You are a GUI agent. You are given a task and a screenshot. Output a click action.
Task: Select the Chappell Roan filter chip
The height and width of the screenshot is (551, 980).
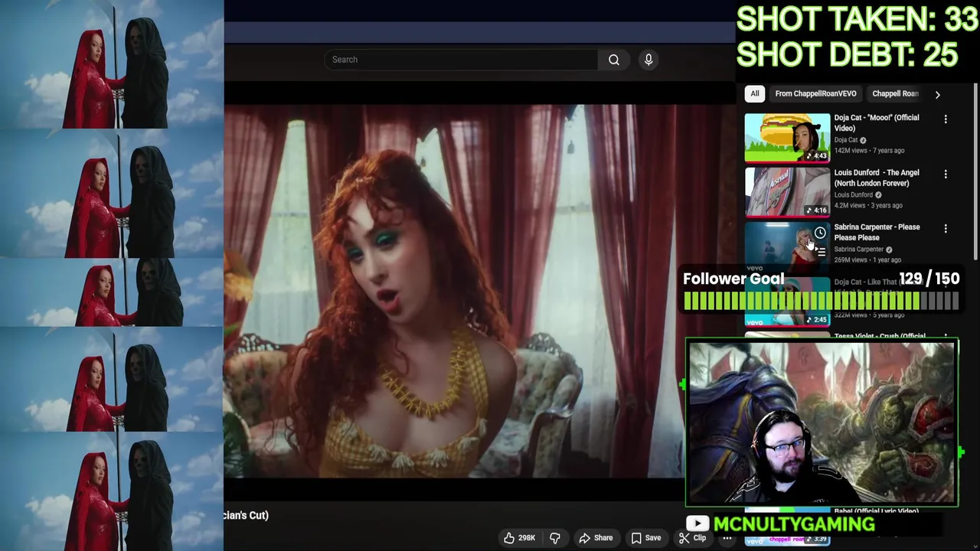[x=895, y=93]
